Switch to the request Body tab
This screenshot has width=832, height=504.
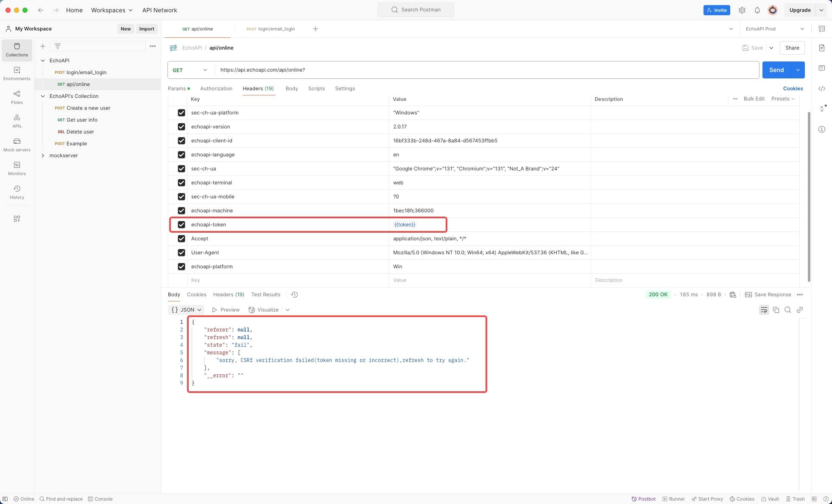[x=292, y=89]
